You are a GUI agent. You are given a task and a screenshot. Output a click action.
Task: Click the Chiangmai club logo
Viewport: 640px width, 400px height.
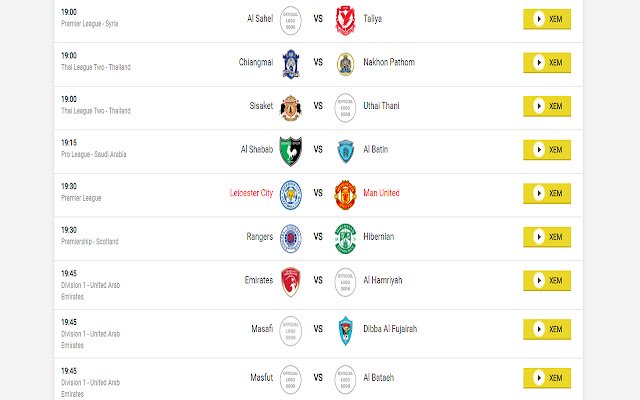point(291,64)
